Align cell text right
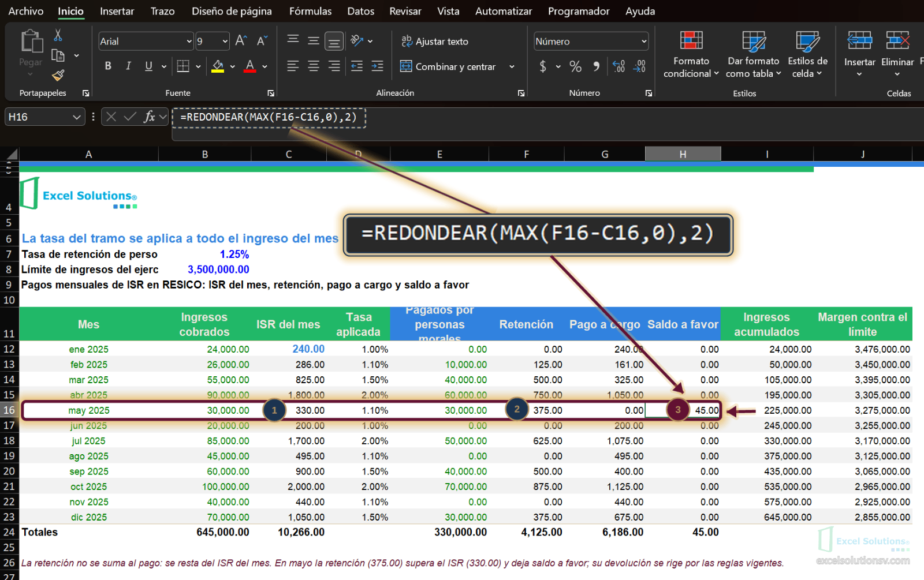 point(334,66)
